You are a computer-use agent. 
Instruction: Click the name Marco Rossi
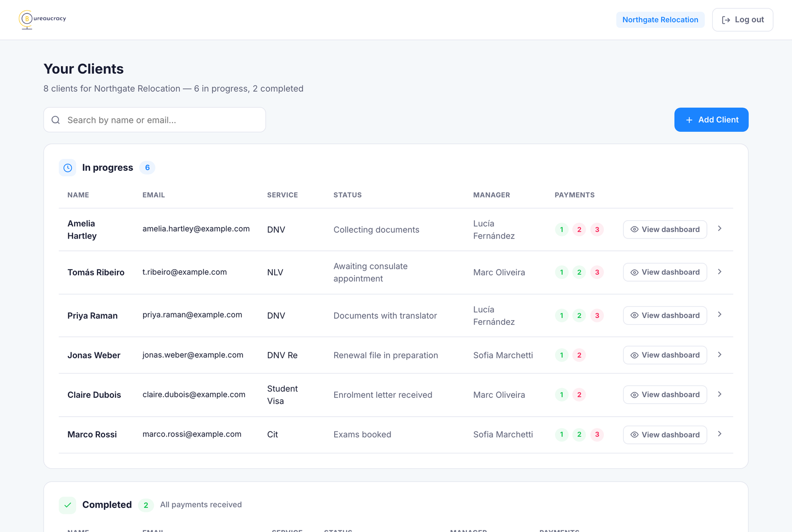(92, 435)
